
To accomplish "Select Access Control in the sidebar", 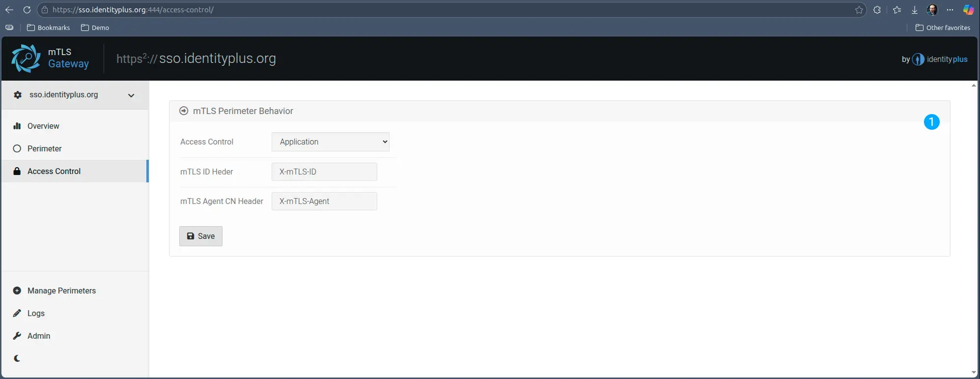I will (54, 171).
